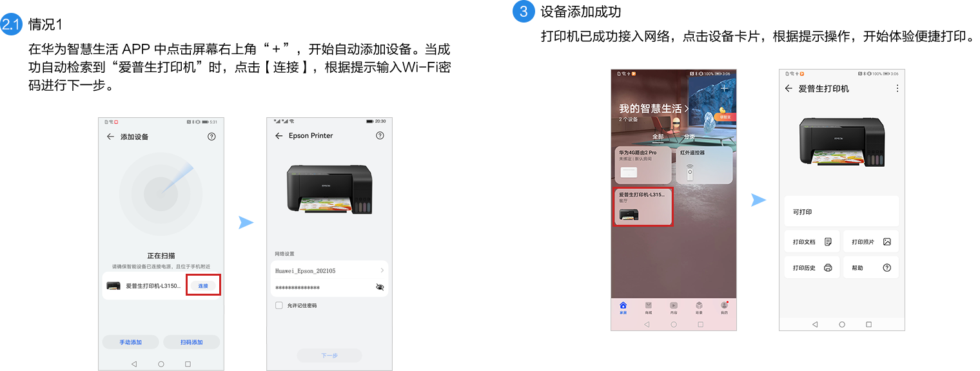
Task: Open 打印历史 print history
Action: pos(812,267)
